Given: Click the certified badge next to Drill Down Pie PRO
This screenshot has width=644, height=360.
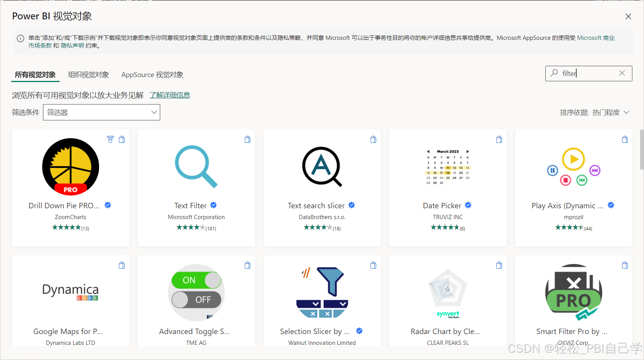Looking at the screenshot, I should [x=108, y=205].
